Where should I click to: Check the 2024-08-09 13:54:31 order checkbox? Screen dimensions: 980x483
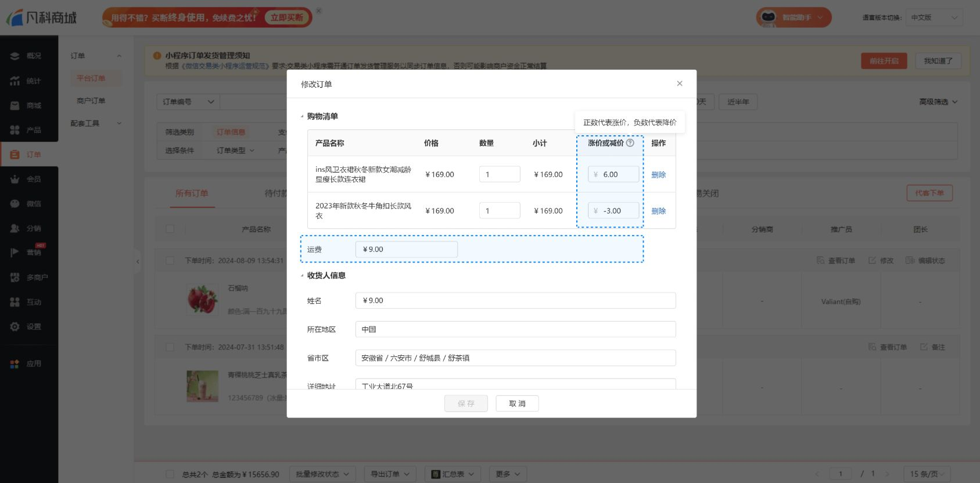click(x=170, y=261)
